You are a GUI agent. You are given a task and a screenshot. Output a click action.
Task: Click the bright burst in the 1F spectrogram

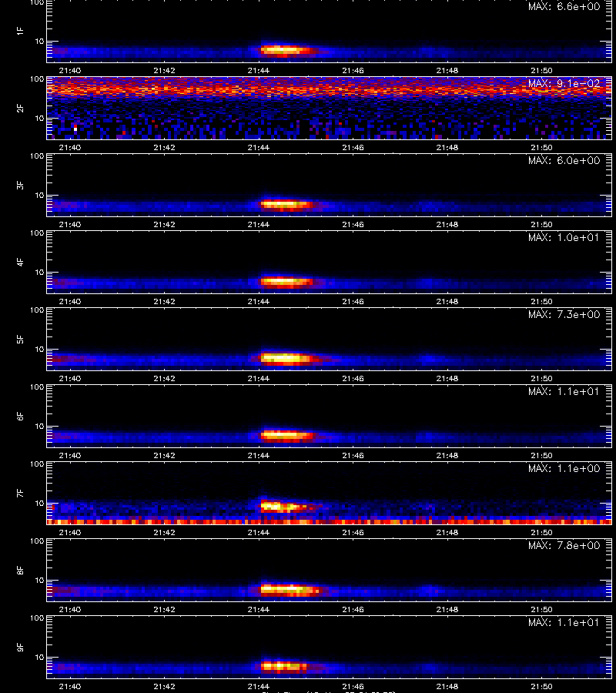click(x=286, y=50)
